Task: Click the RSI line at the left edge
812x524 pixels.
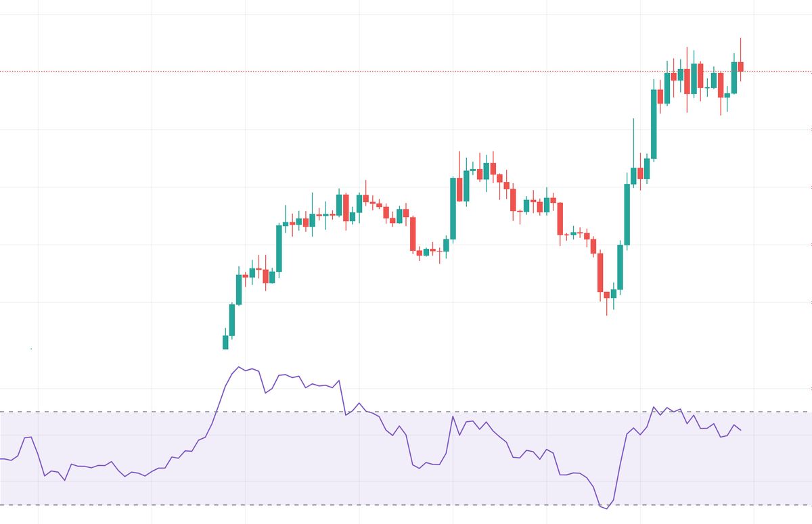Action: [2, 459]
